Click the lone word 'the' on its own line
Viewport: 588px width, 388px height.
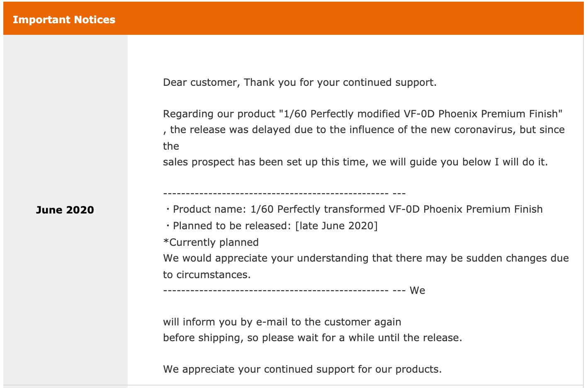tap(171, 146)
